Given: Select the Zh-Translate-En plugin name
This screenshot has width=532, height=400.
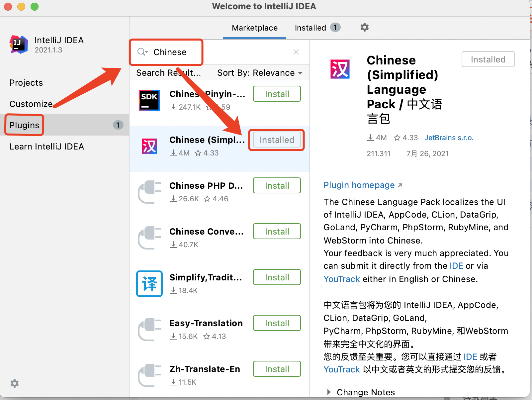Looking at the screenshot, I should click(x=205, y=369).
